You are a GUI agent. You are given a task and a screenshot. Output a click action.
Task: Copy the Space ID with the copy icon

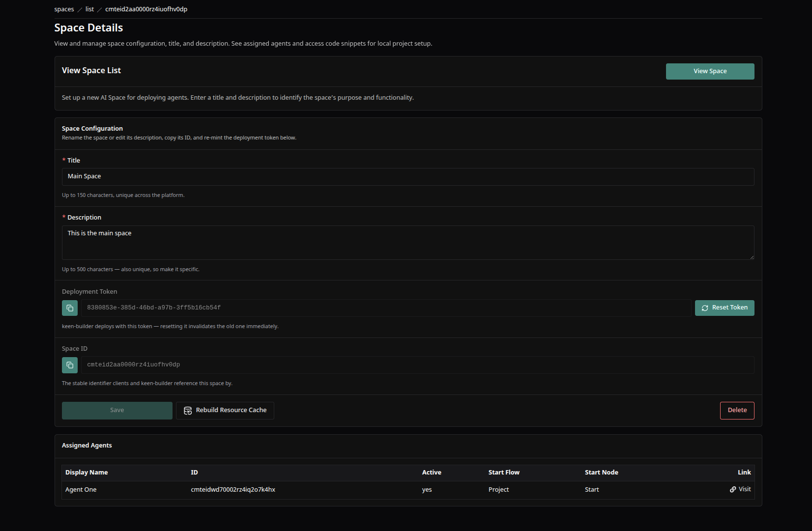click(70, 365)
